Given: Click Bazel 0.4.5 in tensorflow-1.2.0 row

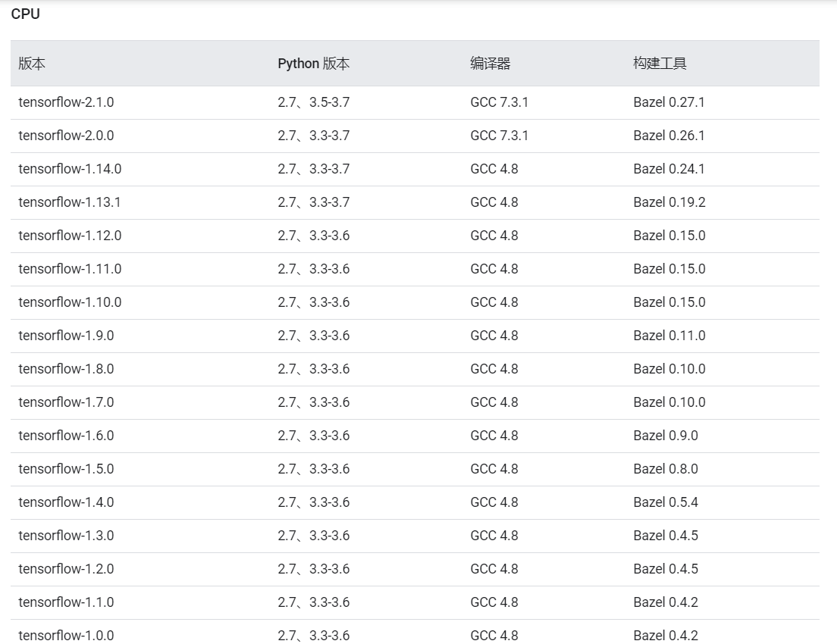Looking at the screenshot, I should pyautogui.click(x=666, y=569).
